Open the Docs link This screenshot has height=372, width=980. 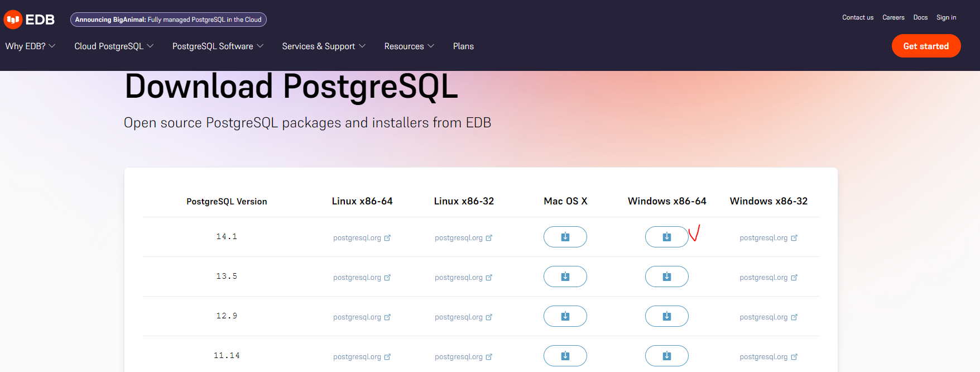click(x=920, y=18)
